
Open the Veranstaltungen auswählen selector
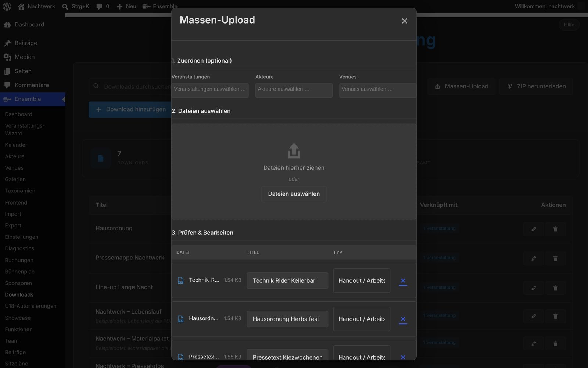click(x=210, y=90)
